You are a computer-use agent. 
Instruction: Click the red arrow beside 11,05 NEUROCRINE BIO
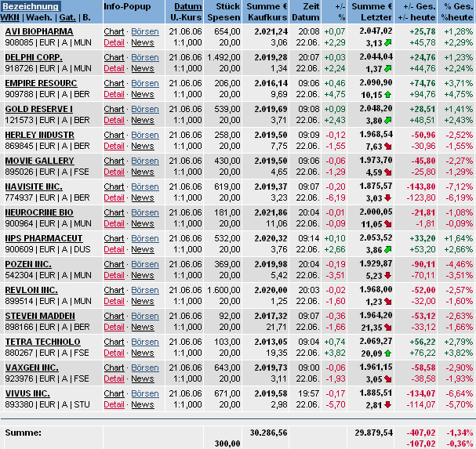click(387, 224)
